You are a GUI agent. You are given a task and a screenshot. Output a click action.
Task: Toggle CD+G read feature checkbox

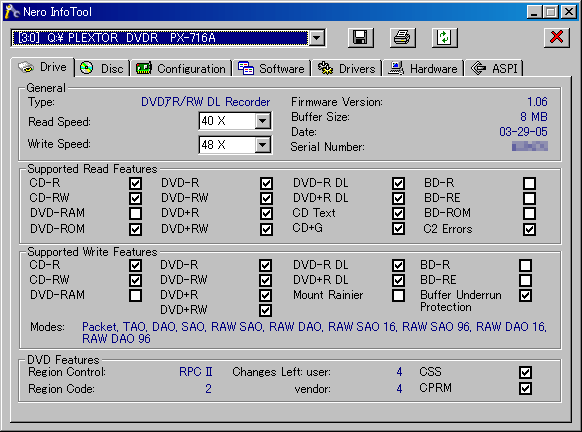pyautogui.click(x=398, y=229)
